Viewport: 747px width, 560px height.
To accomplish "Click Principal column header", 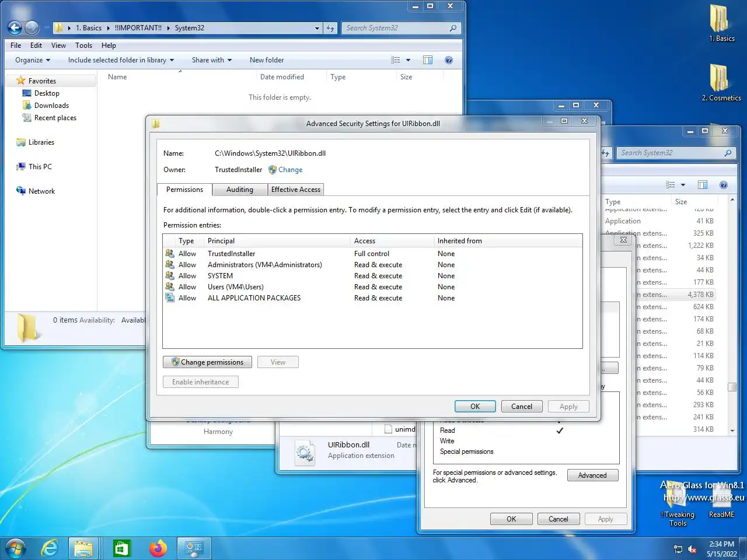I will 277,241.
